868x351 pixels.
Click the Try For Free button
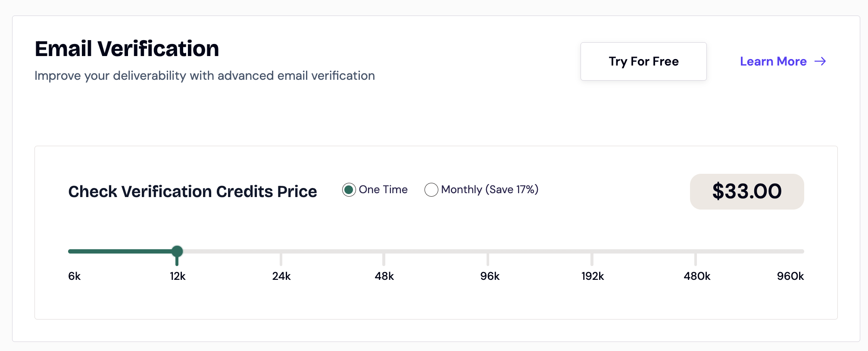[643, 61]
